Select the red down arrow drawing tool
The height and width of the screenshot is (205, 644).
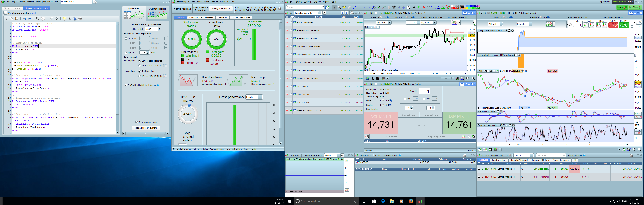[x=424, y=7]
